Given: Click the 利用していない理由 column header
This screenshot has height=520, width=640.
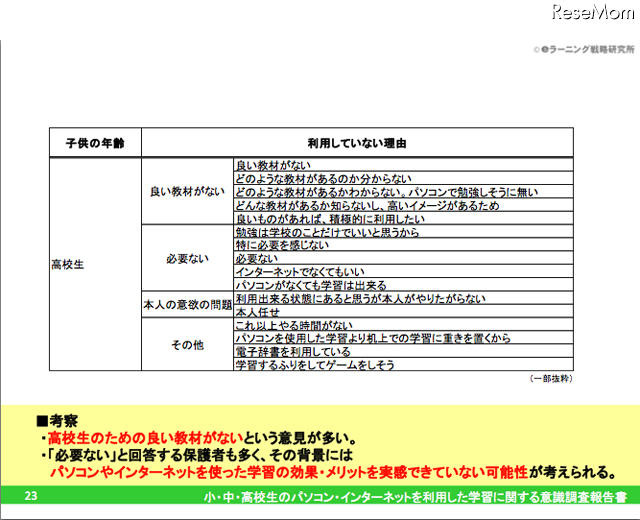Looking at the screenshot, I should pyautogui.click(x=357, y=143).
